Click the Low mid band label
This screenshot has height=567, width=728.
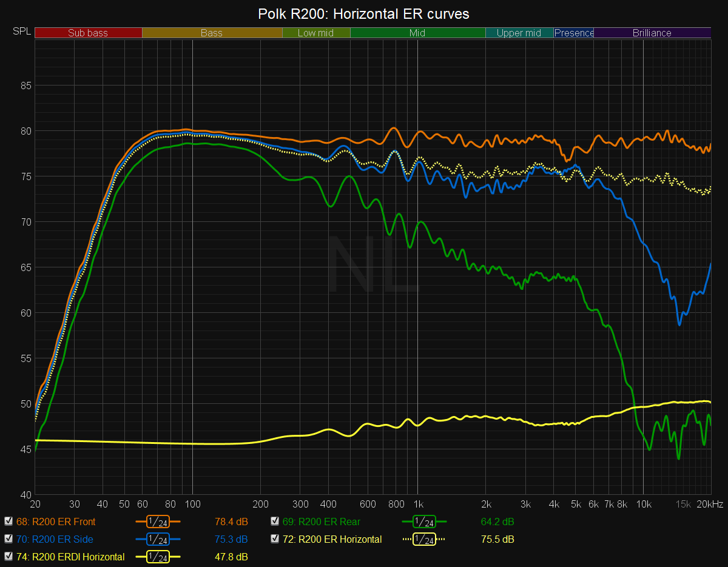tap(316, 33)
